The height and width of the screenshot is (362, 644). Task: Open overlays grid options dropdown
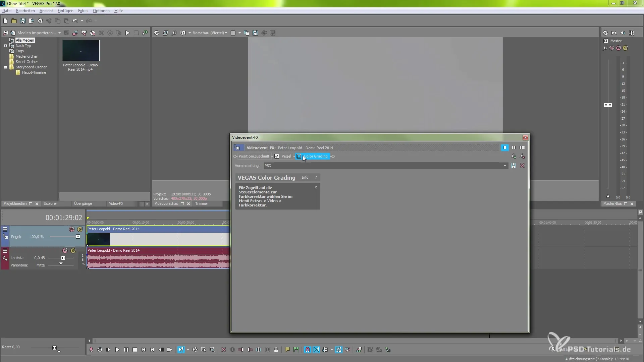click(x=239, y=33)
